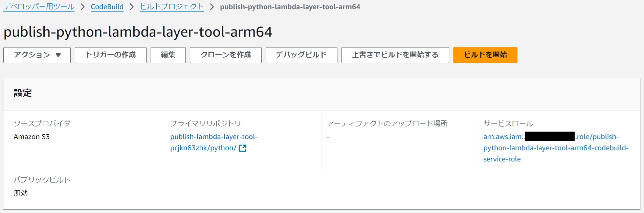This screenshot has width=644, height=213.
Task: Click the アーティファクトのアップロード場所 label
Action: (387, 123)
